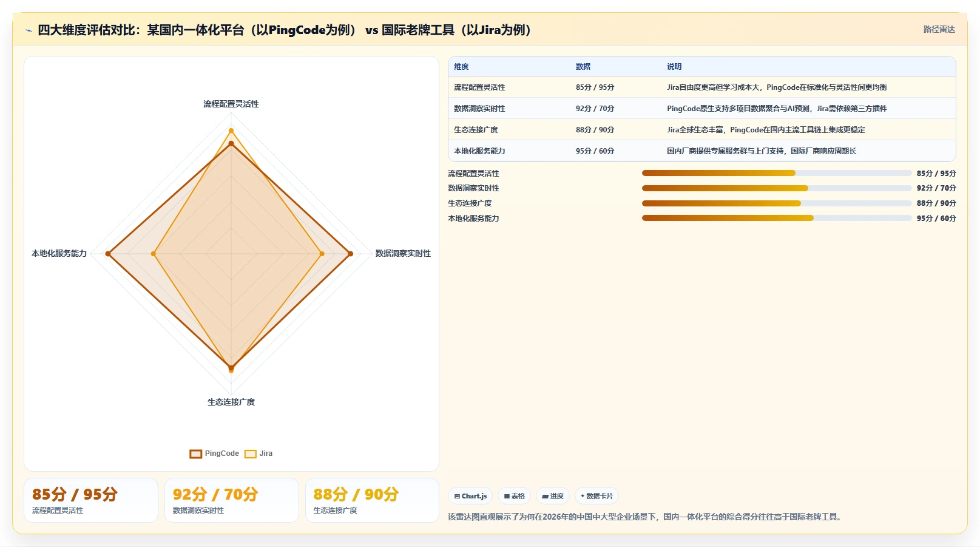The height and width of the screenshot is (547, 980).
Task: Click radar axis label 流程配置灵活性
Action: 231,104
